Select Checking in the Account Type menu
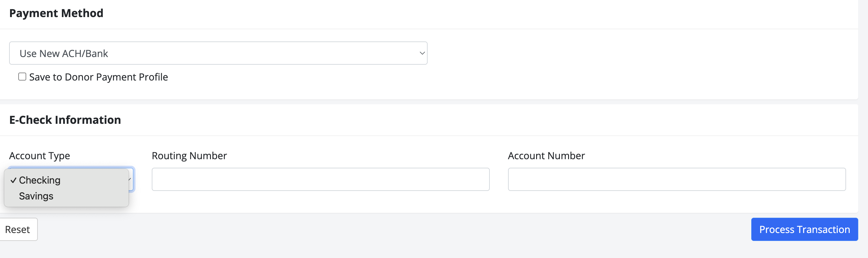 (40, 181)
